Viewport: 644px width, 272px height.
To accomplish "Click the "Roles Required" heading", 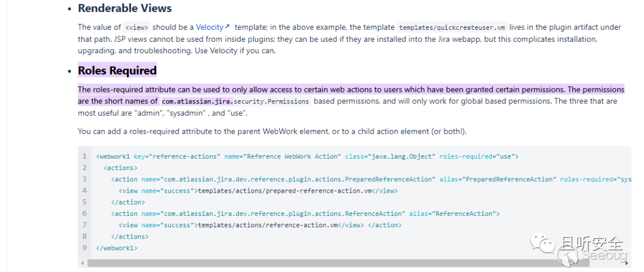I will (x=117, y=70).
